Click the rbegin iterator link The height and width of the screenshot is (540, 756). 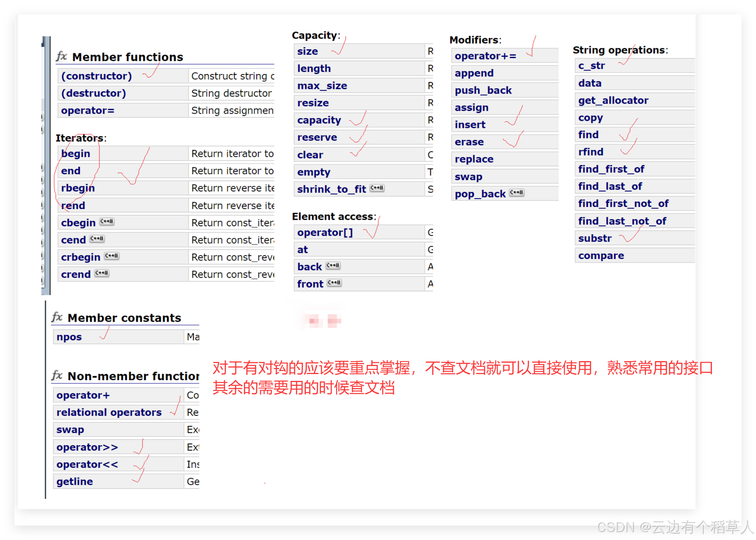point(78,188)
